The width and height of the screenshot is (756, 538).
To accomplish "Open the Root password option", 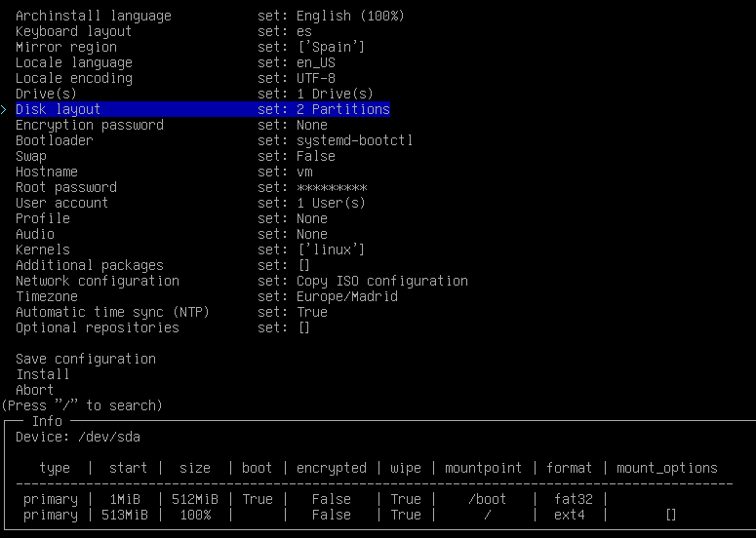I will coord(65,187).
